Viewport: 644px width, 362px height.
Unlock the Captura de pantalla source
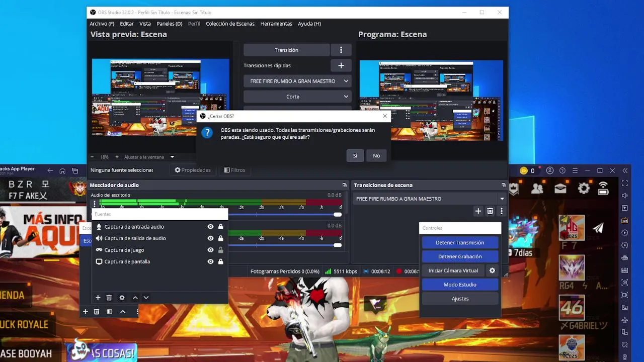(x=220, y=261)
